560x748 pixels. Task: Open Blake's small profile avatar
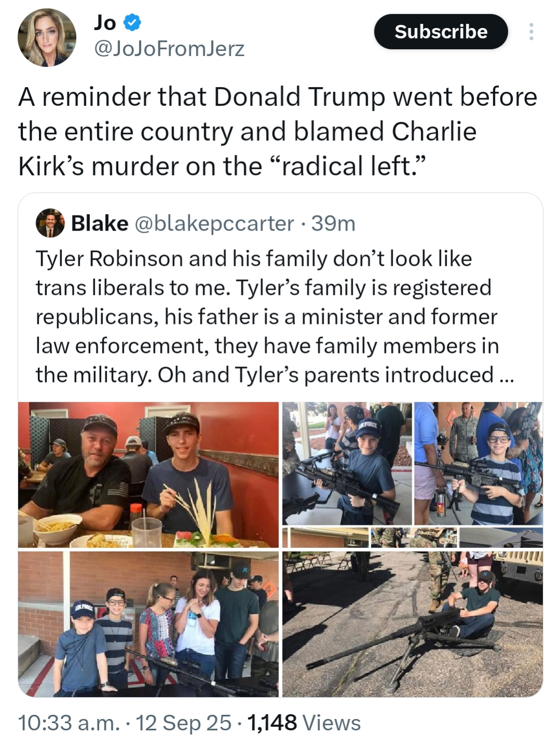coord(50,223)
